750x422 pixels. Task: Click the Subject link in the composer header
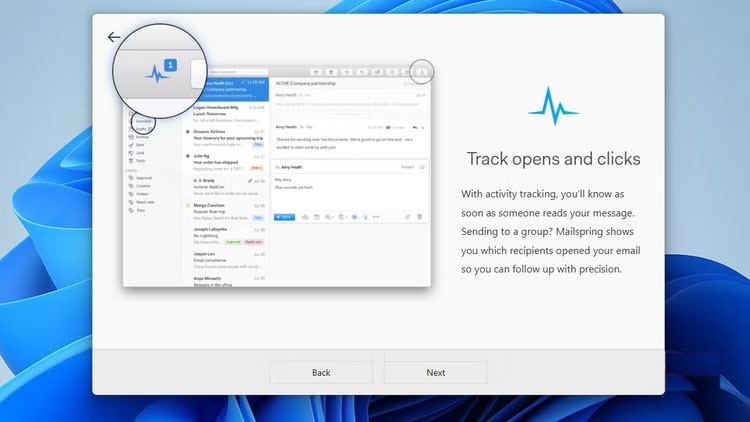407,167
